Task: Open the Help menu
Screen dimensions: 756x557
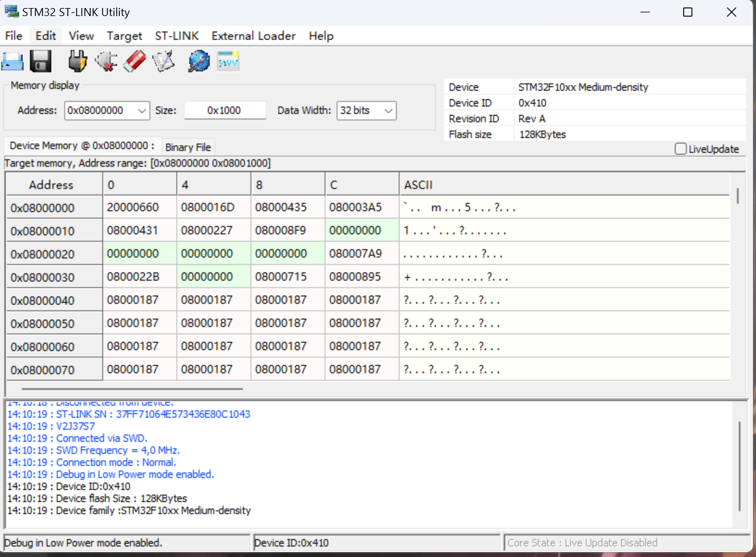Action: [x=321, y=36]
